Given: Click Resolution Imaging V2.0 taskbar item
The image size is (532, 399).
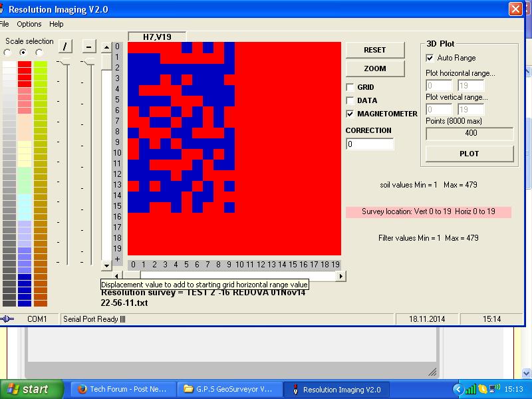Looking at the screenshot, I should point(336,390).
